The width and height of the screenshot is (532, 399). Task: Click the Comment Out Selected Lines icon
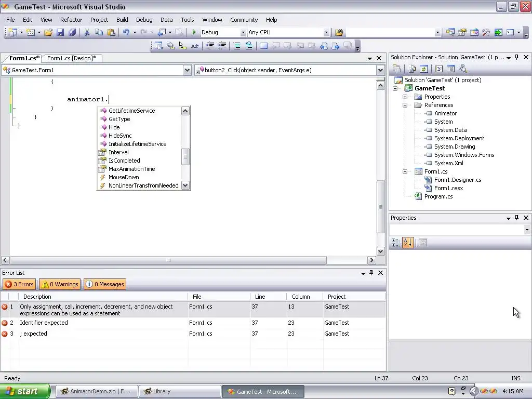coord(237,46)
